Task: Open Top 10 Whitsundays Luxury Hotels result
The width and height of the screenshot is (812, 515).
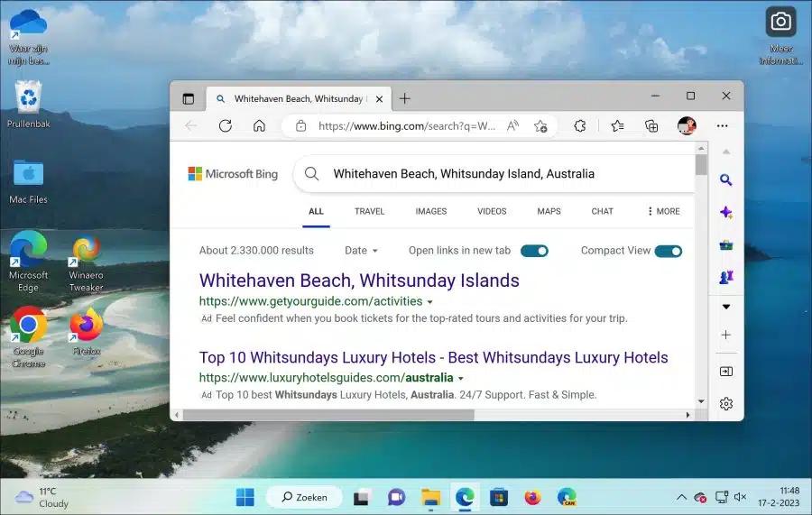Action: 433,358
